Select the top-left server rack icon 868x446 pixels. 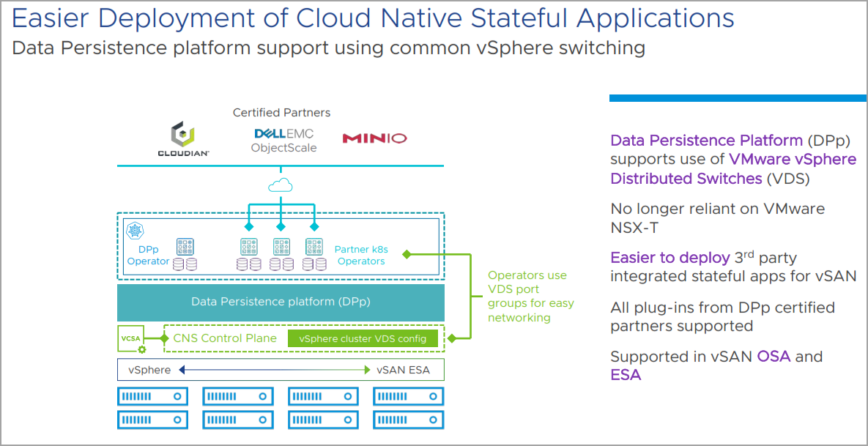(152, 397)
